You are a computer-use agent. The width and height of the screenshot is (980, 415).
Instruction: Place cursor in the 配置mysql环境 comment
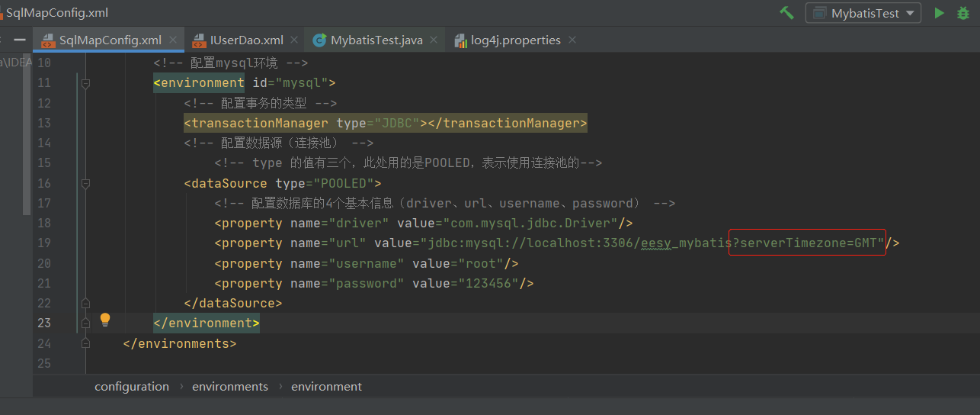[x=231, y=63]
